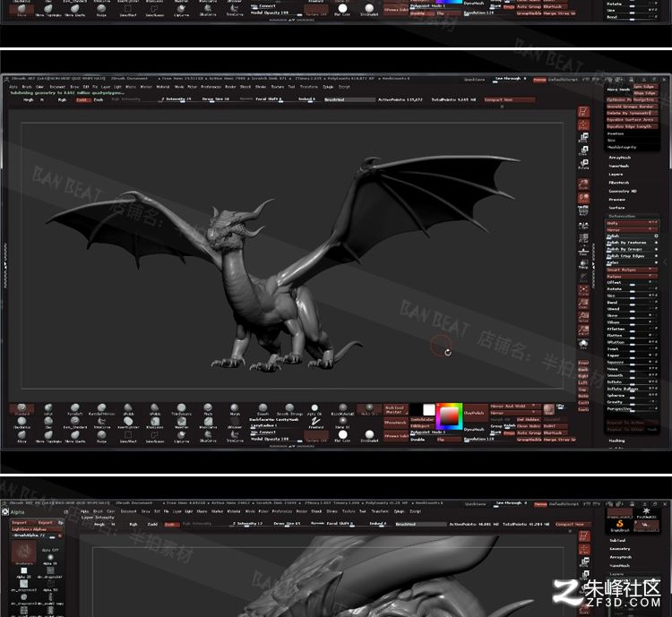
Task: Select the MaskPen brush in middle window
Action: click(x=182, y=423)
